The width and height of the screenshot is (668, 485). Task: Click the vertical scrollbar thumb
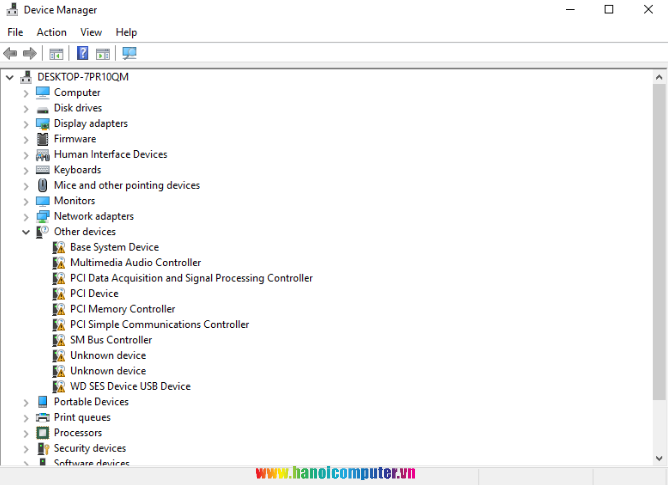click(659, 242)
